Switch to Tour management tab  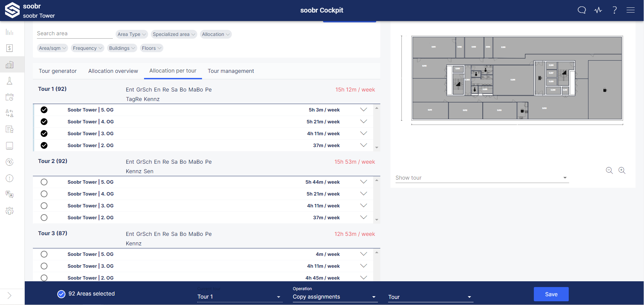pyautogui.click(x=231, y=71)
